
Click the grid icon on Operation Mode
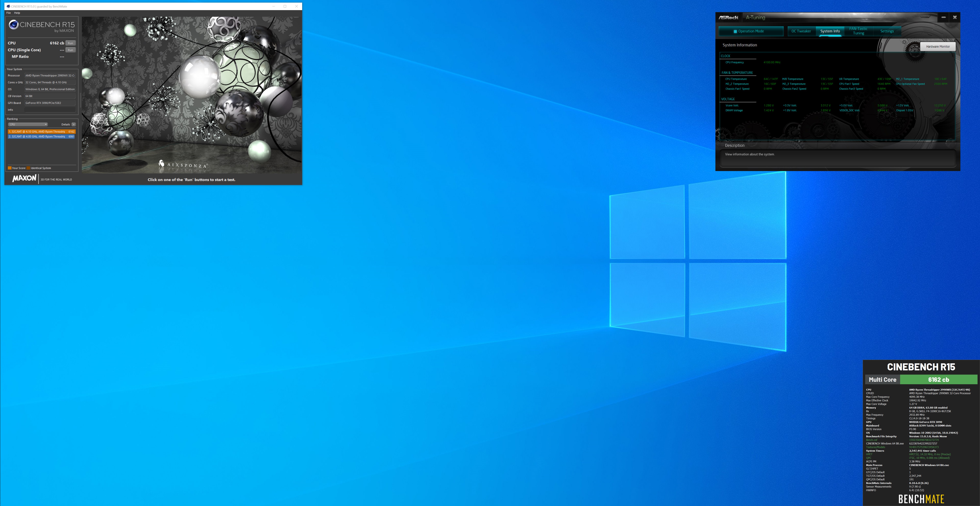pos(735,32)
